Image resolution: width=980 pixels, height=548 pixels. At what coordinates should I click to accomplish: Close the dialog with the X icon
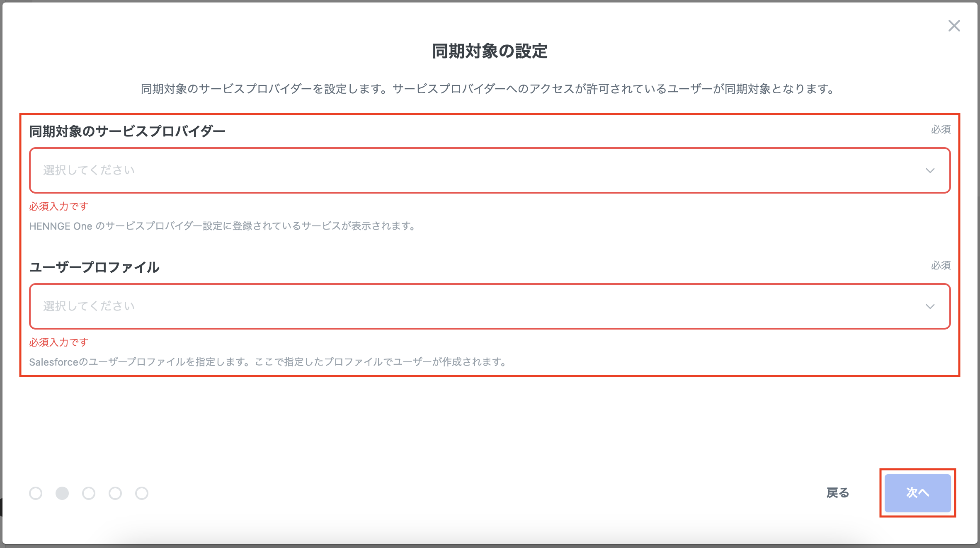click(x=954, y=26)
